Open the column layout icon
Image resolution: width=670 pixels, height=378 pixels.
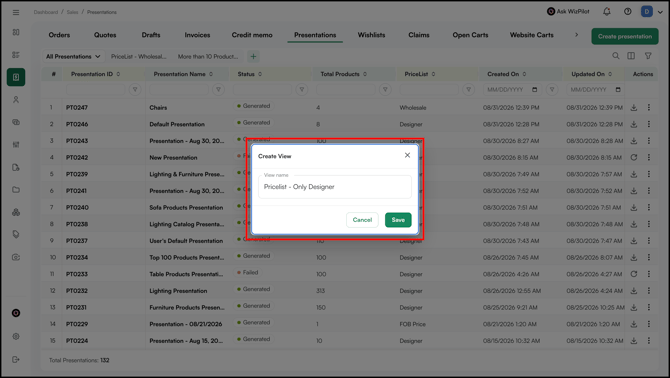pos(631,56)
